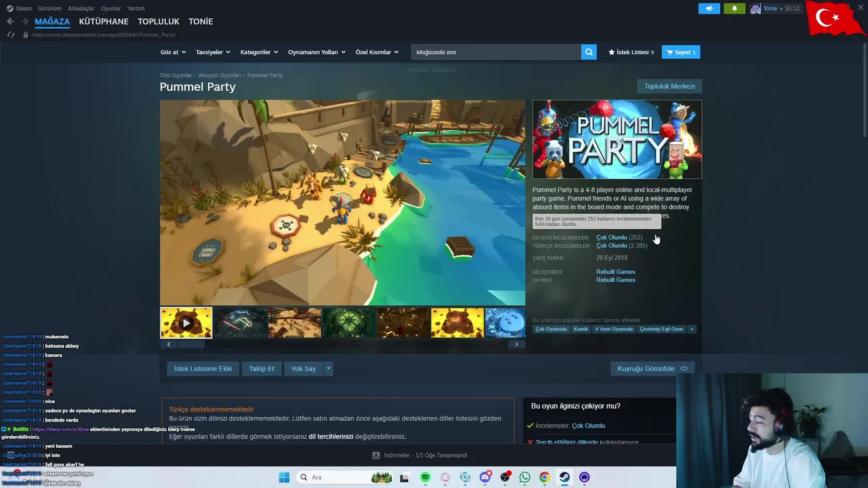This screenshot has width=868, height=488.
Task: Play the trailer video thumbnail
Action: click(186, 323)
